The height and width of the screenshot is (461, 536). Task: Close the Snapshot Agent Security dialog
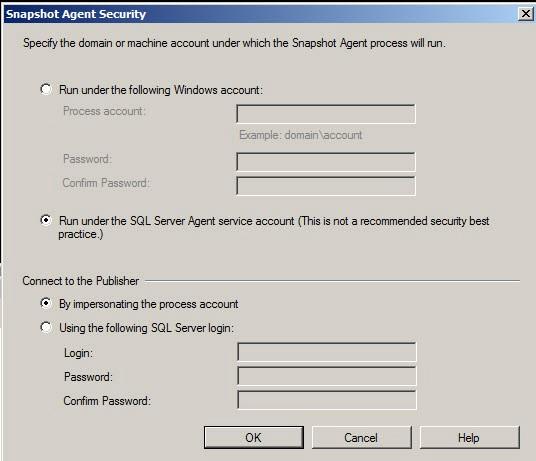(x=525, y=14)
